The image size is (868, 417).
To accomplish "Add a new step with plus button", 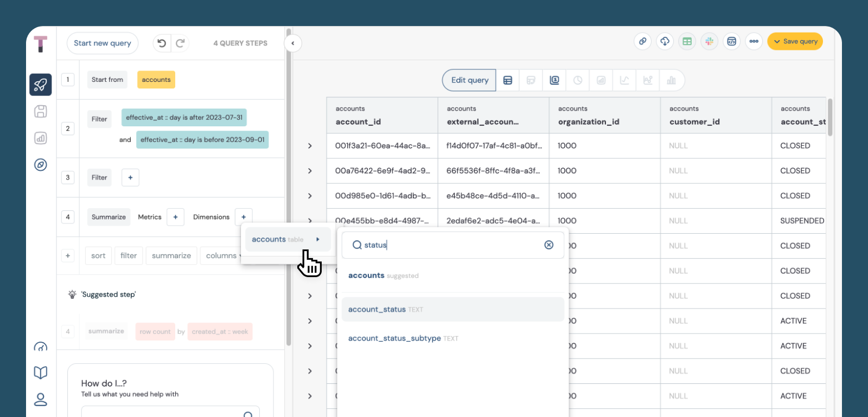I will click(x=68, y=255).
